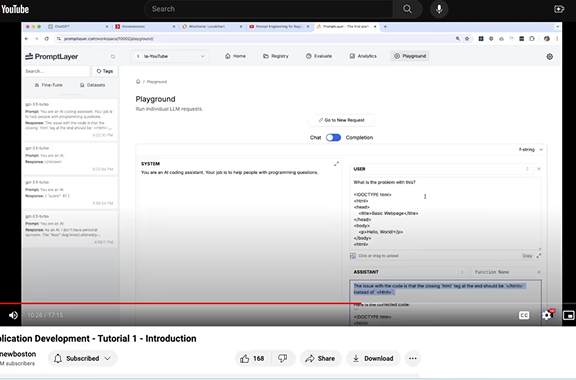This screenshot has width=576, height=380.
Task: Open the Registry navigation tab
Action: [x=276, y=56]
